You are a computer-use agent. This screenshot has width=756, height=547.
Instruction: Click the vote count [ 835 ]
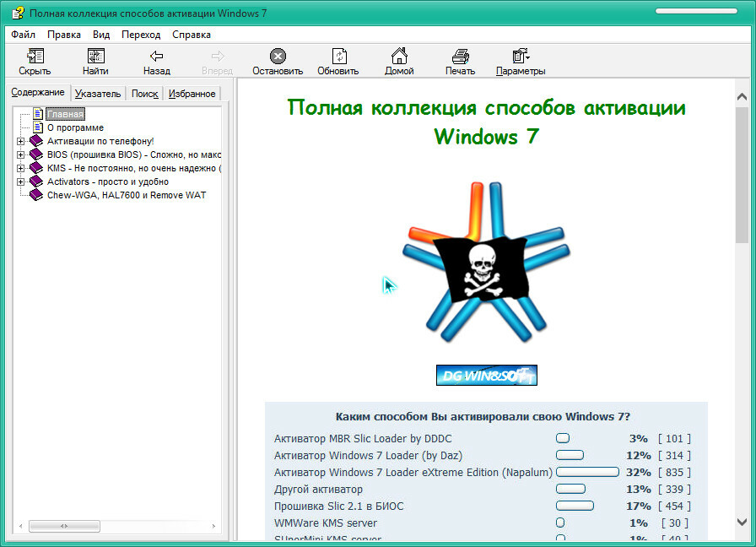point(674,472)
